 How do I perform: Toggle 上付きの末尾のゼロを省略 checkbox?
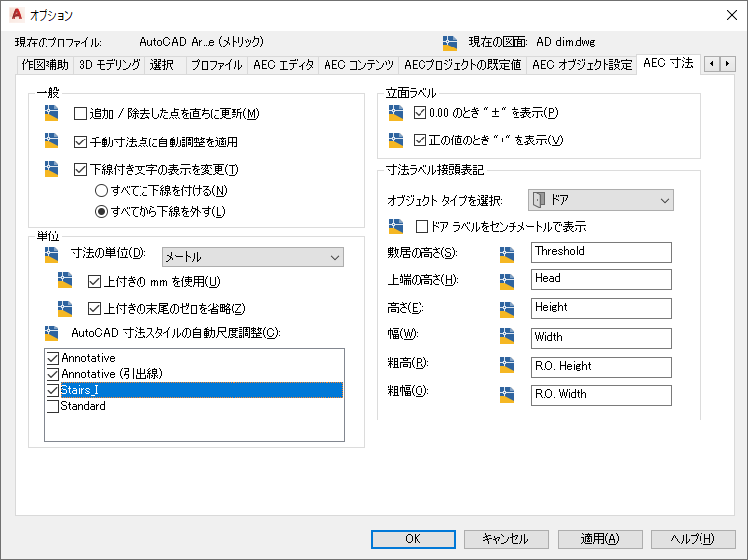click(x=94, y=309)
